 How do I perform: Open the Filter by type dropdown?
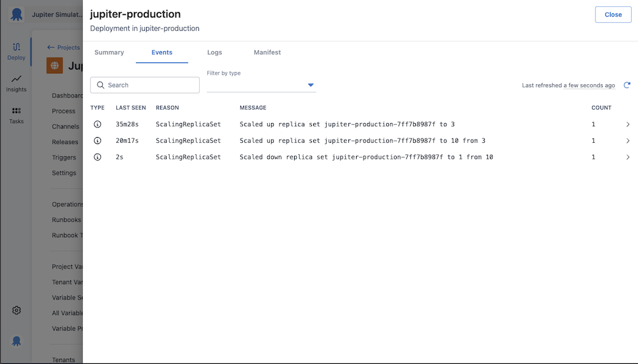click(261, 85)
